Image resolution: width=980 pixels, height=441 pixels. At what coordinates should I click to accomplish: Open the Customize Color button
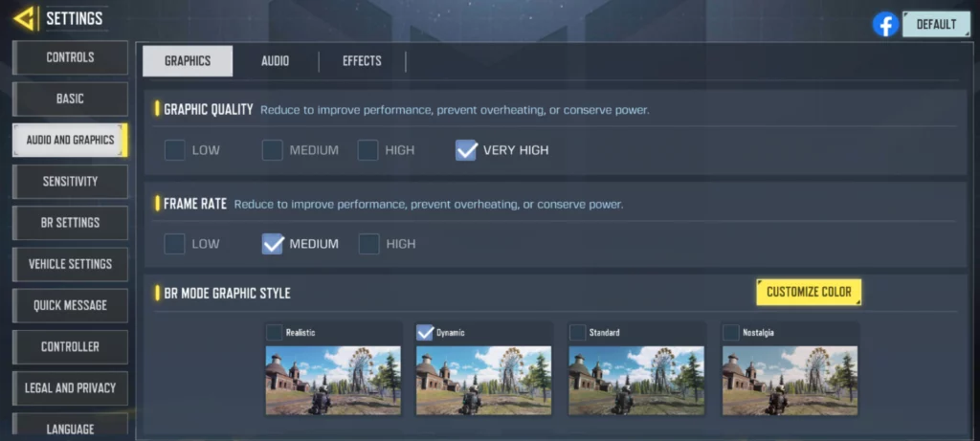tap(809, 292)
